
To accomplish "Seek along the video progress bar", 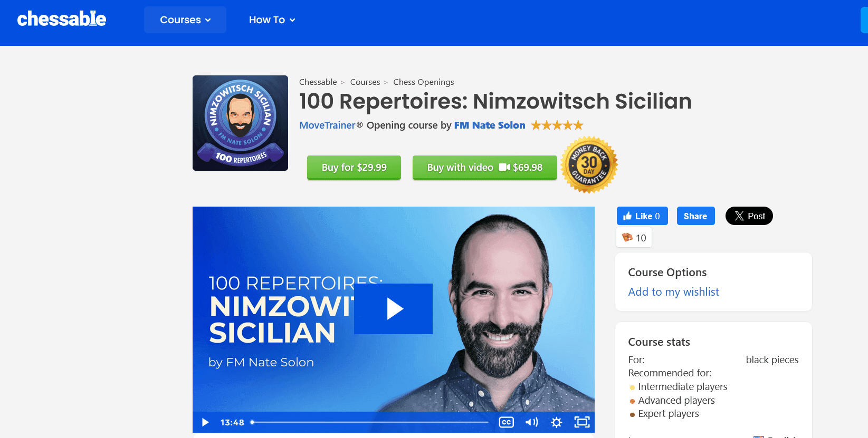I will click(x=369, y=422).
